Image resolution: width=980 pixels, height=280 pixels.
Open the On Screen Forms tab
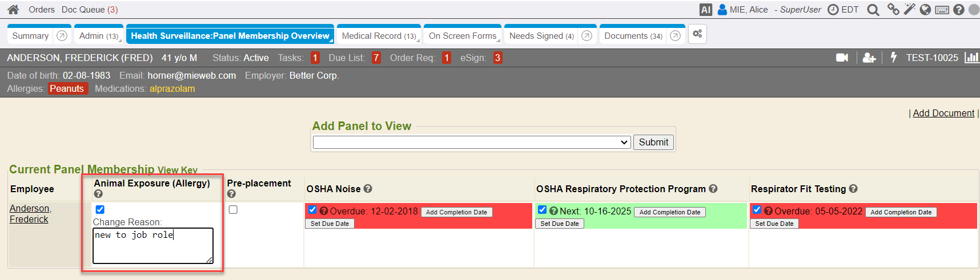coord(462,36)
